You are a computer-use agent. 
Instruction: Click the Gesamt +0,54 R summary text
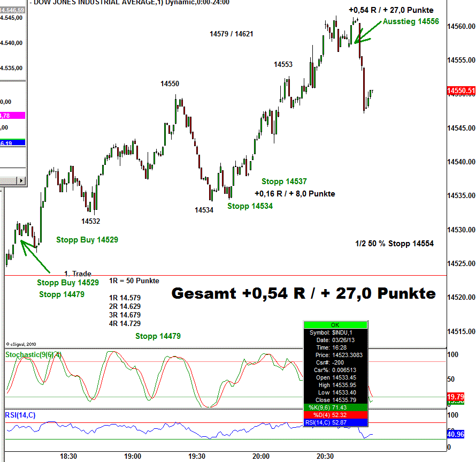[x=303, y=293]
